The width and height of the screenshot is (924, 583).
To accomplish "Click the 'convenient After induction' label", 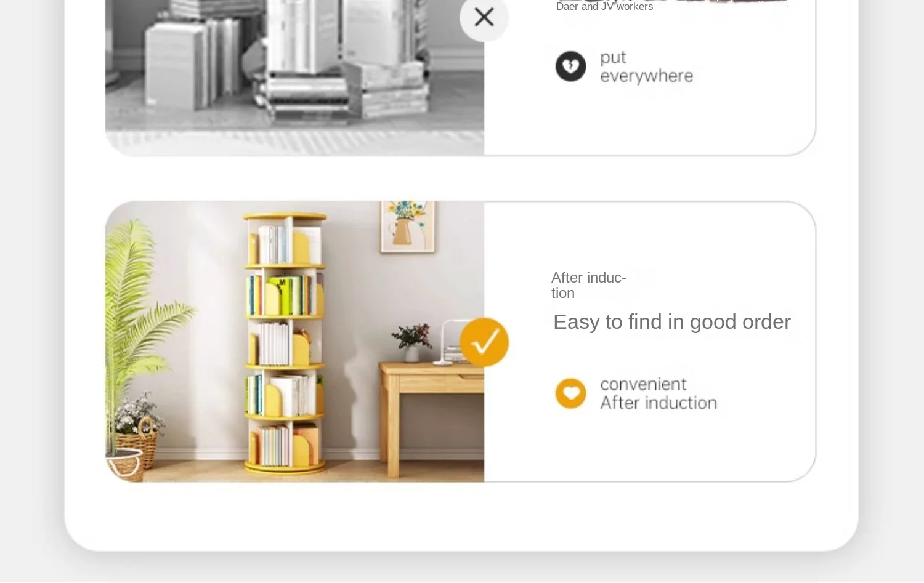I will [x=658, y=393].
